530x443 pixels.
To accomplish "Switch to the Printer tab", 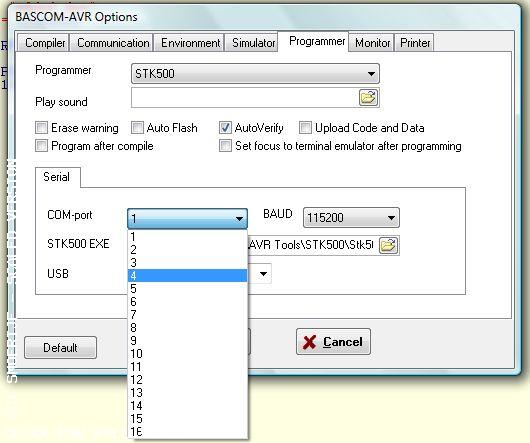I will coord(415,43).
